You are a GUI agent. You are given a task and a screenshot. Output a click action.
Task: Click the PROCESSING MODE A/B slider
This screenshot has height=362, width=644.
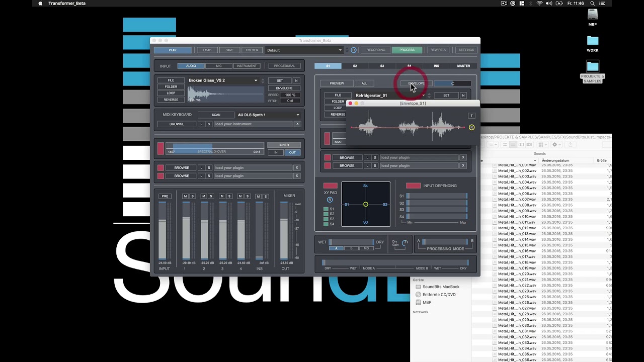445,242
